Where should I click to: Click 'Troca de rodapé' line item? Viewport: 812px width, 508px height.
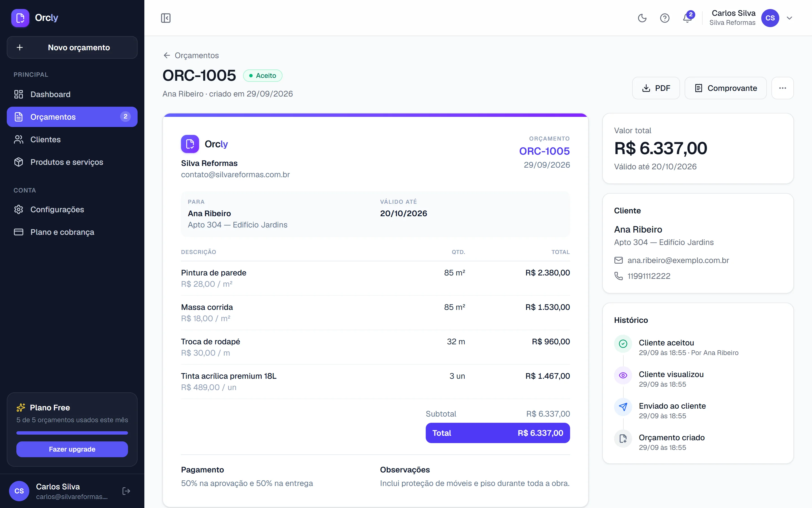(x=210, y=342)
